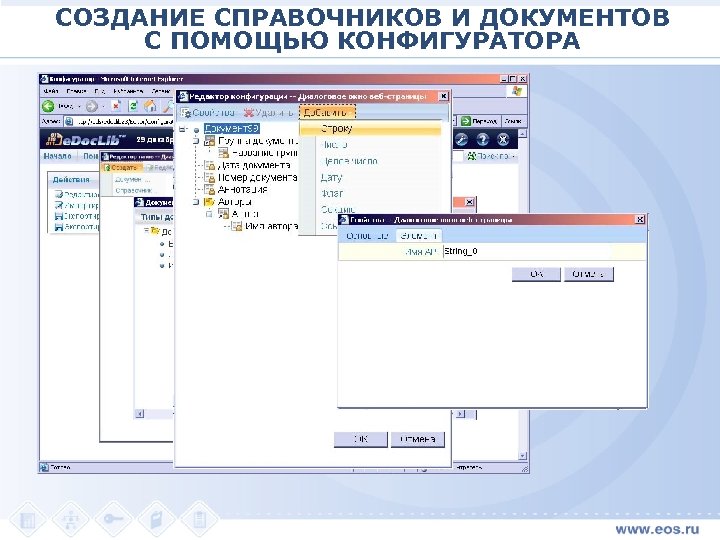Open the Back button history dropdown arrow
The image size is (720, 540).
pyautogui.click(x=79, y=107)
